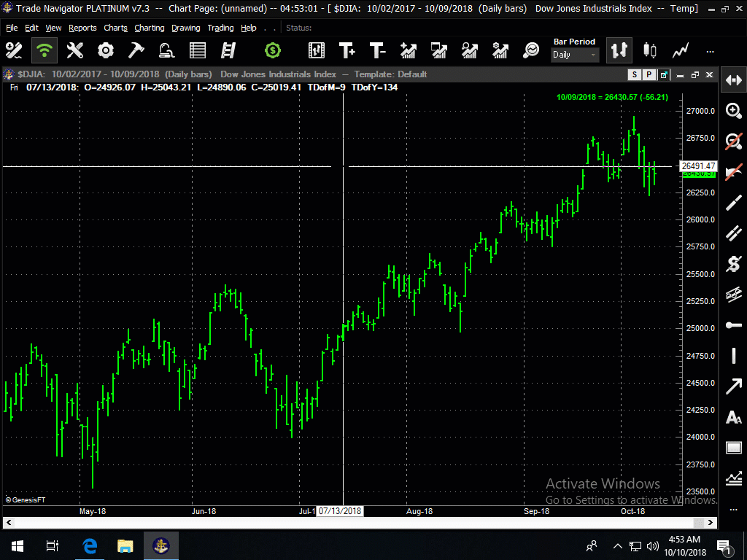Click the Windows Start button
Viewport: 747px width, 560px height.
point(18,545)
